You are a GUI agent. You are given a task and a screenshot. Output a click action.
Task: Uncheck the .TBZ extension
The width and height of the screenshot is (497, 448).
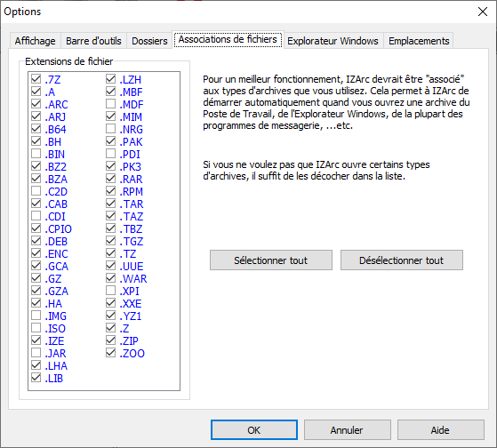pos(110,228)
